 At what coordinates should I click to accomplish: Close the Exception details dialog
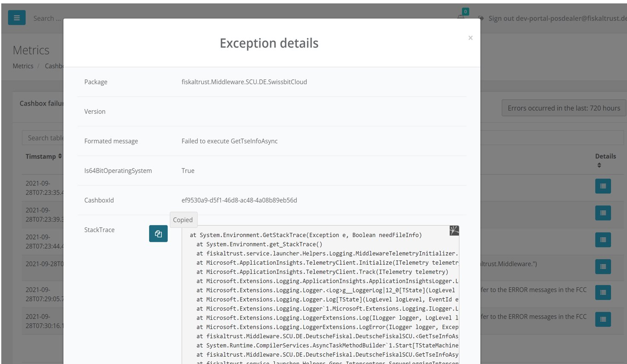[470, 38]
